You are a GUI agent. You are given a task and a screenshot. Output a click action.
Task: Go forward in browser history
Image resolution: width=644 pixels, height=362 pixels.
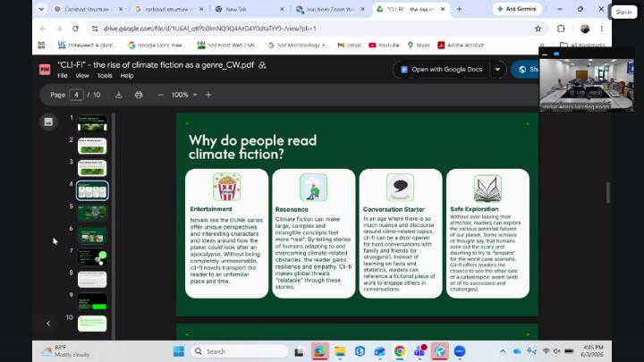[x=59, y=29]
